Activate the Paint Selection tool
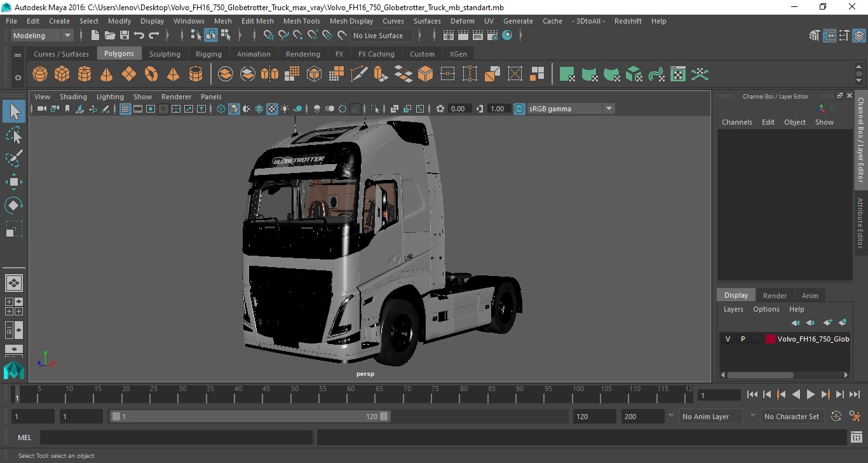This screenshot has width=868, height=463. (14, 158)
